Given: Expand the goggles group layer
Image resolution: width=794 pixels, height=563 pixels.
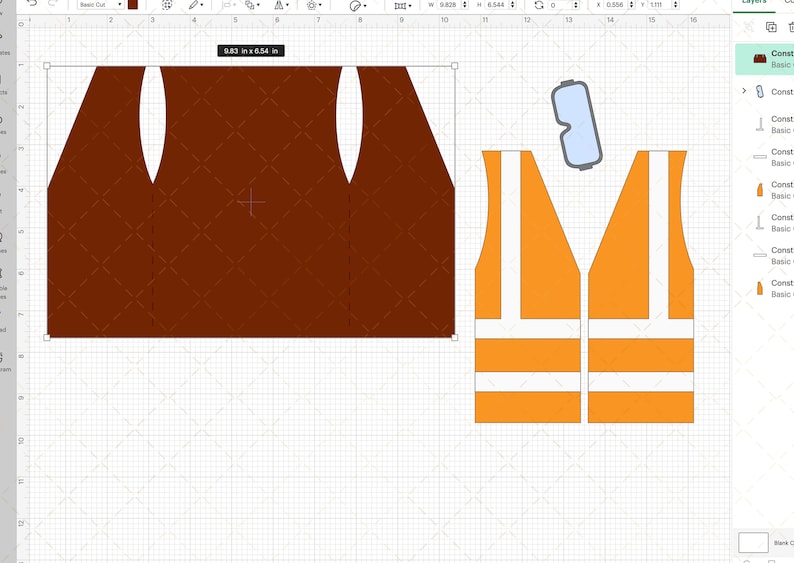Looking at the screenshot, I should pos(744,91).
